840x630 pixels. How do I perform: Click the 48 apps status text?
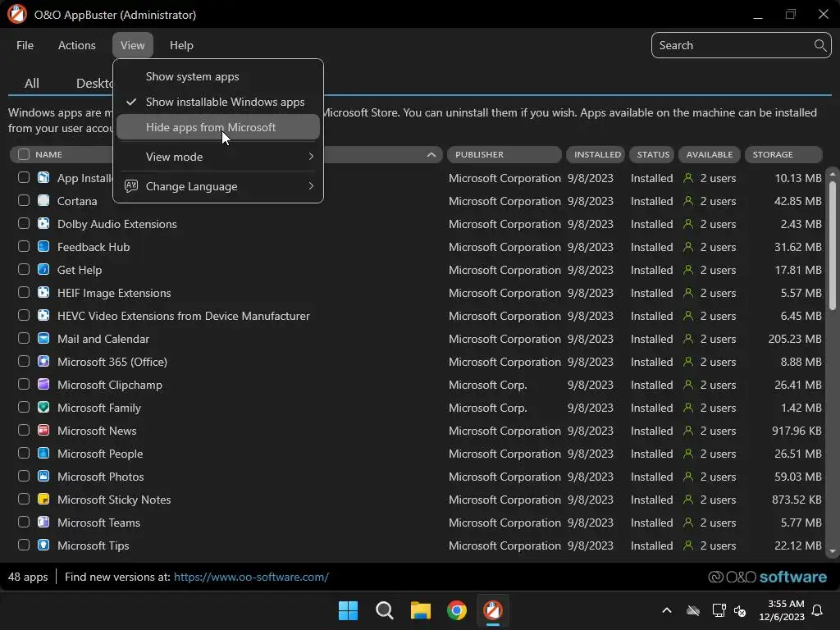pyautogui.click(x=28, y=577)
